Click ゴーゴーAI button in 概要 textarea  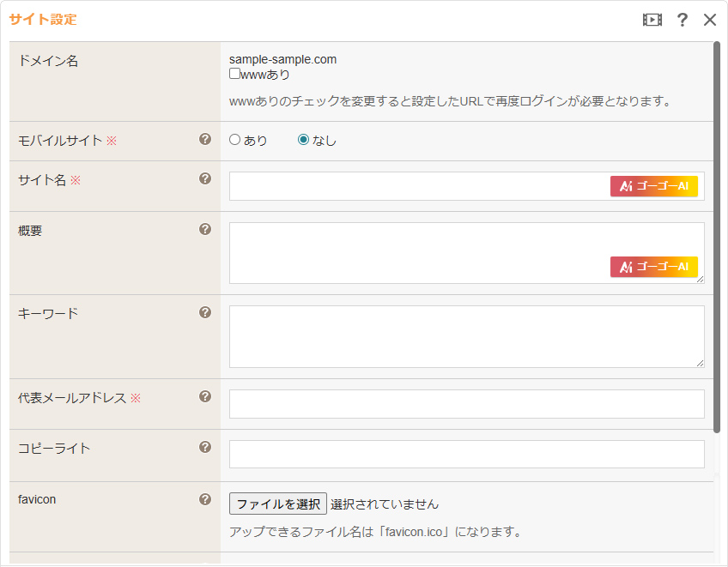(x=653, y=267)
